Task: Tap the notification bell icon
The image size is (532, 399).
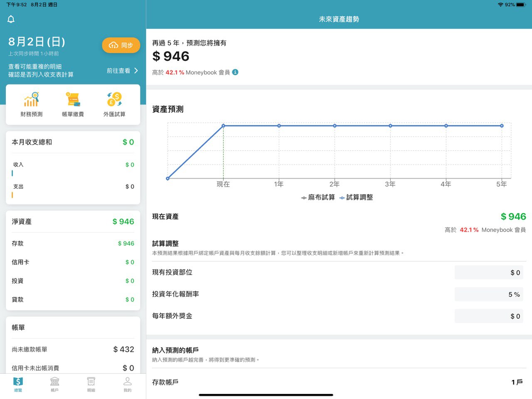Action: (x=11, y=19)
